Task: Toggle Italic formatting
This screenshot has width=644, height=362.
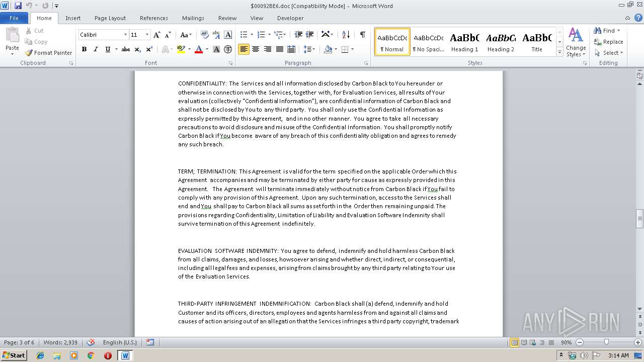Action: click(x=96, y=49)
